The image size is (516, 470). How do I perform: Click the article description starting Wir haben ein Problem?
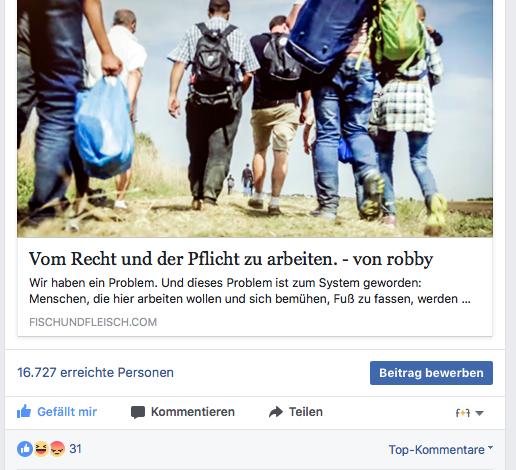coord(250,291)
